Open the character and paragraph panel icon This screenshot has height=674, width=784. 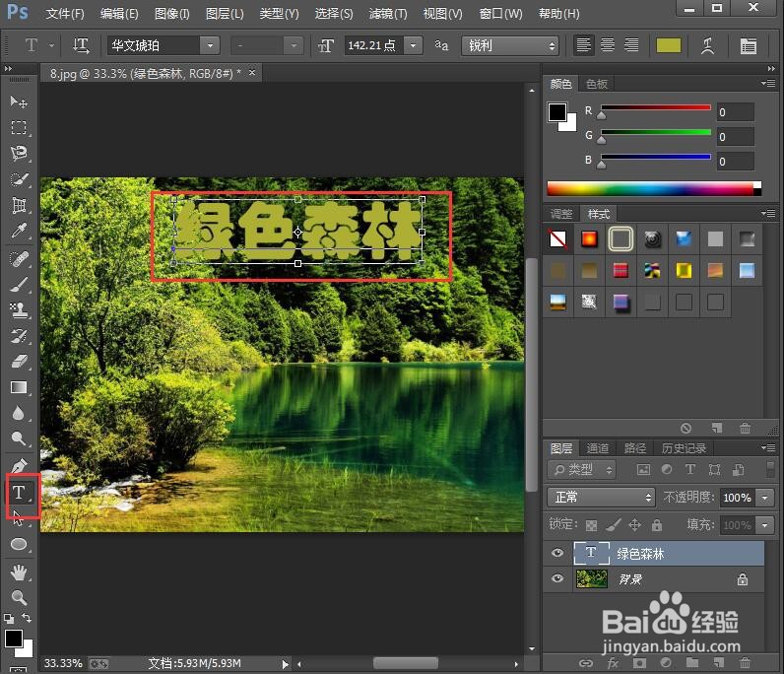748,46
